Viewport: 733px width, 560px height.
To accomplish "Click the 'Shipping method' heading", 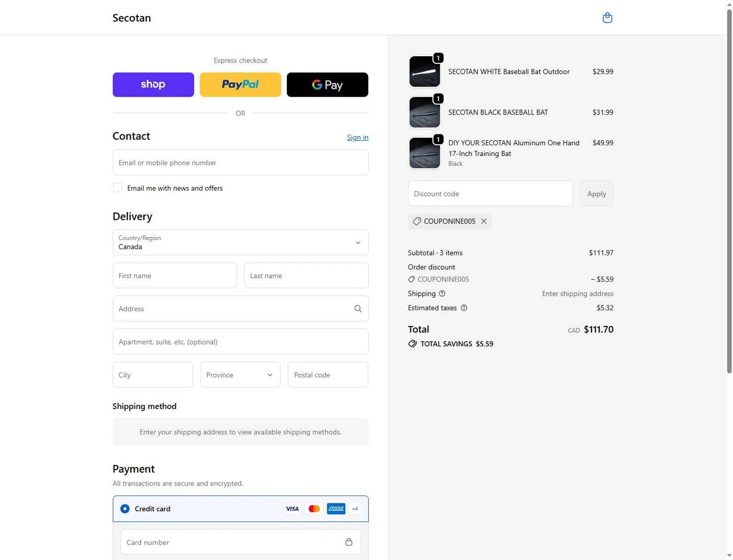I will [145, 407].
